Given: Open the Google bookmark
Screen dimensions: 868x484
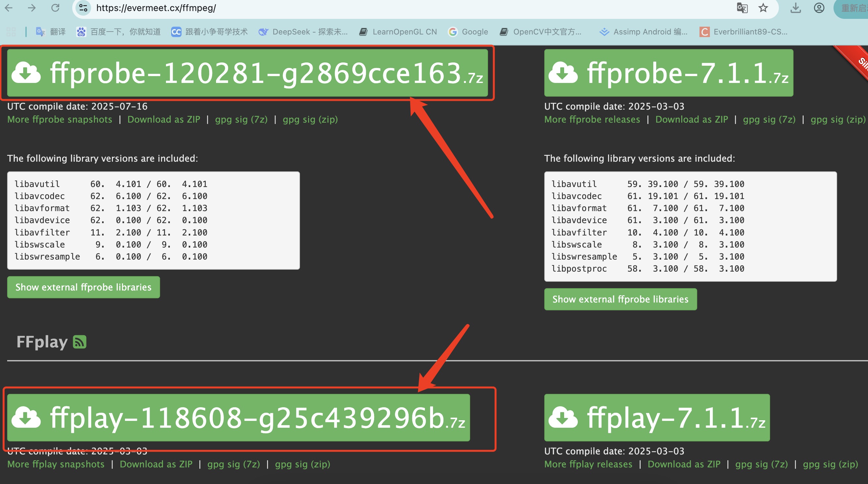Looking at the screenshot, I should pos(468,32).
